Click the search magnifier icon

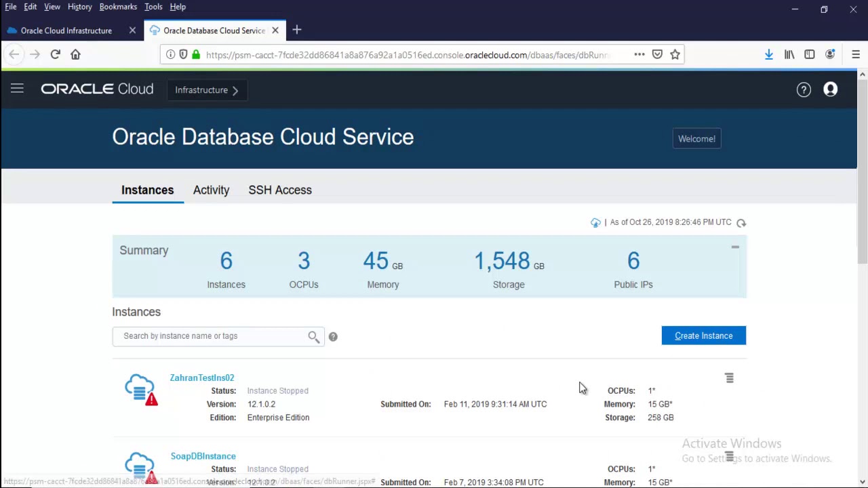tap(313, 336)
